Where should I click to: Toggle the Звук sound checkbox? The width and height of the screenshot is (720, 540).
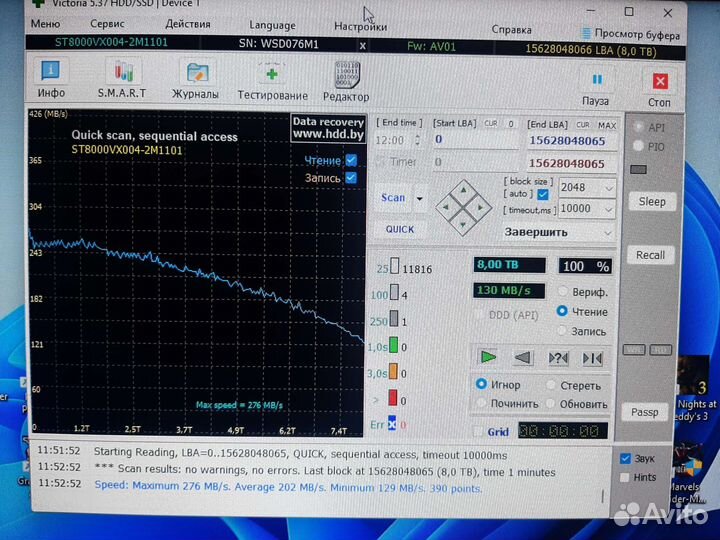[625, 458]
